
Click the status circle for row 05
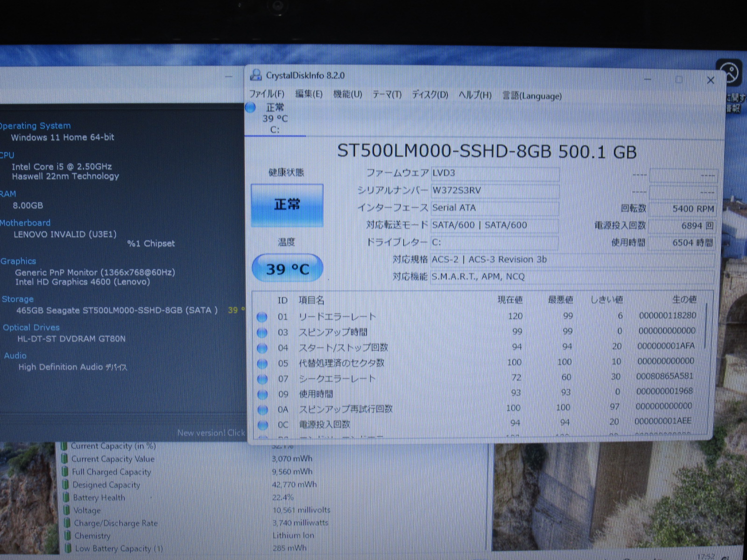tap(262, 363)
